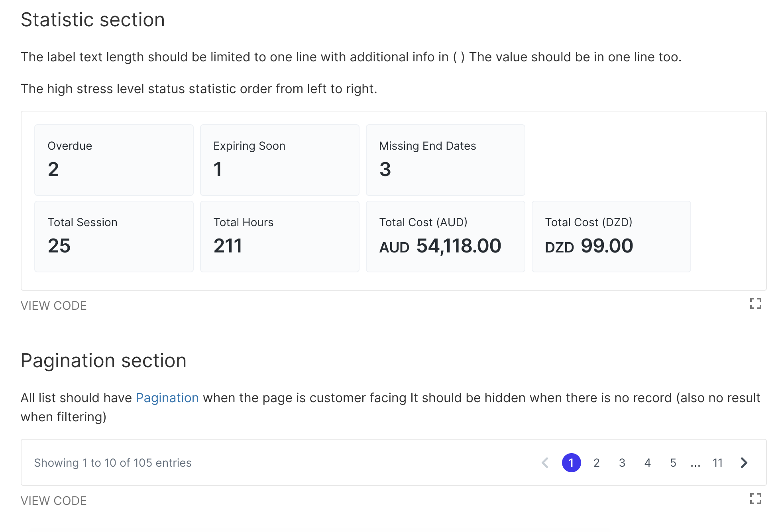Navigate to page 4
Image resolution: width=782 pixels, height=532 pixels.
pos(648,463)
